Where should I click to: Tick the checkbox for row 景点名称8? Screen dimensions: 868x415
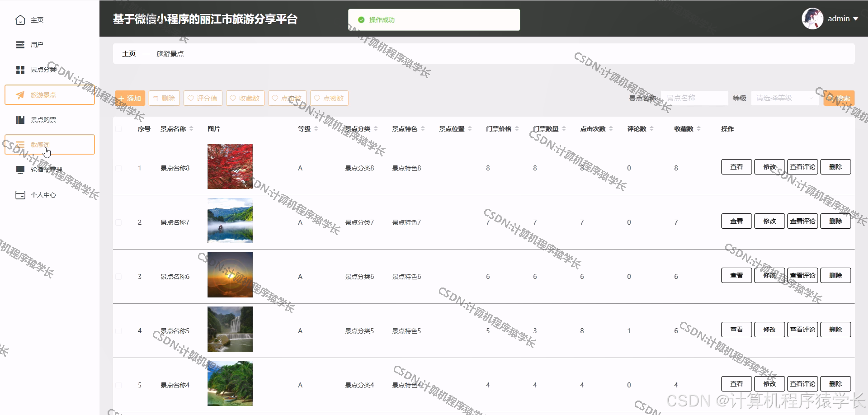coord(118,168)
